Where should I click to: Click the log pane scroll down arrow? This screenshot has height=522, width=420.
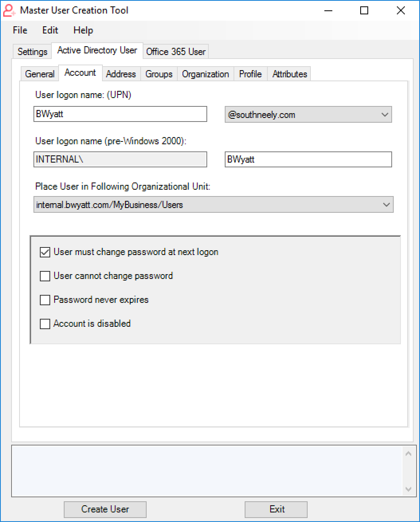408,489
